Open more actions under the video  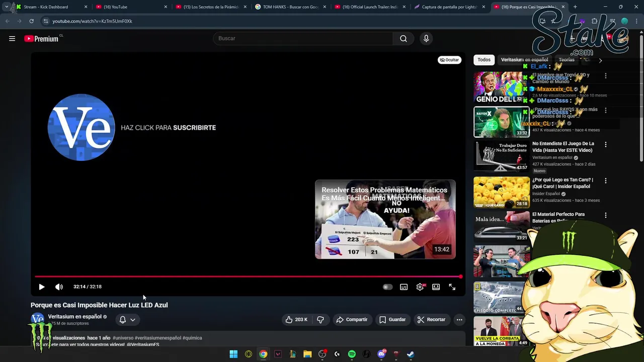pos(459,319)
